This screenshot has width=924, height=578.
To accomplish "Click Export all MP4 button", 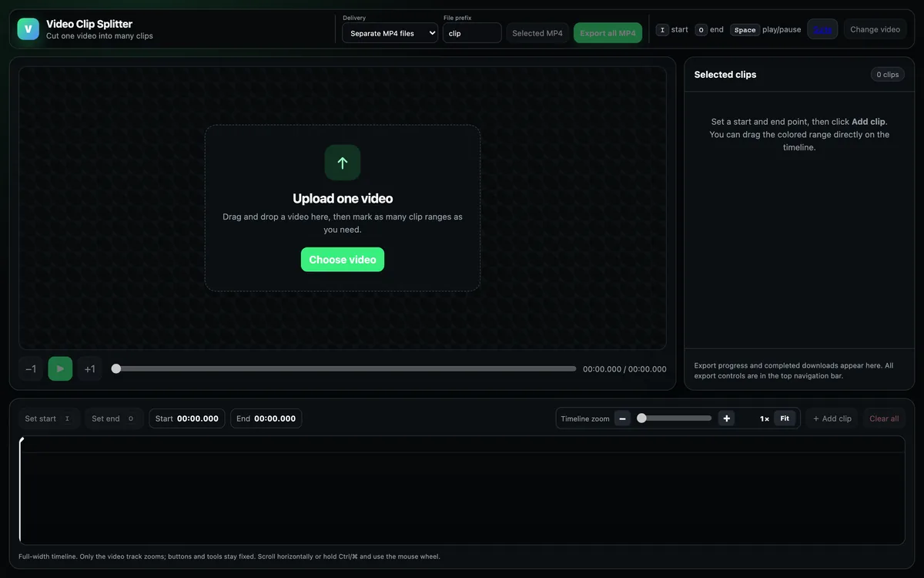I will [608, 33].
